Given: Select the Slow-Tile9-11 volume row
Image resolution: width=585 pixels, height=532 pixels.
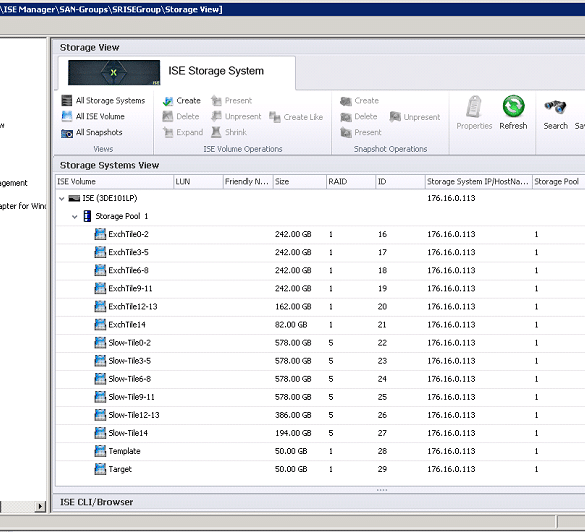Looking at the screenshot, I should pyautogui.click(x=320, y=397).
